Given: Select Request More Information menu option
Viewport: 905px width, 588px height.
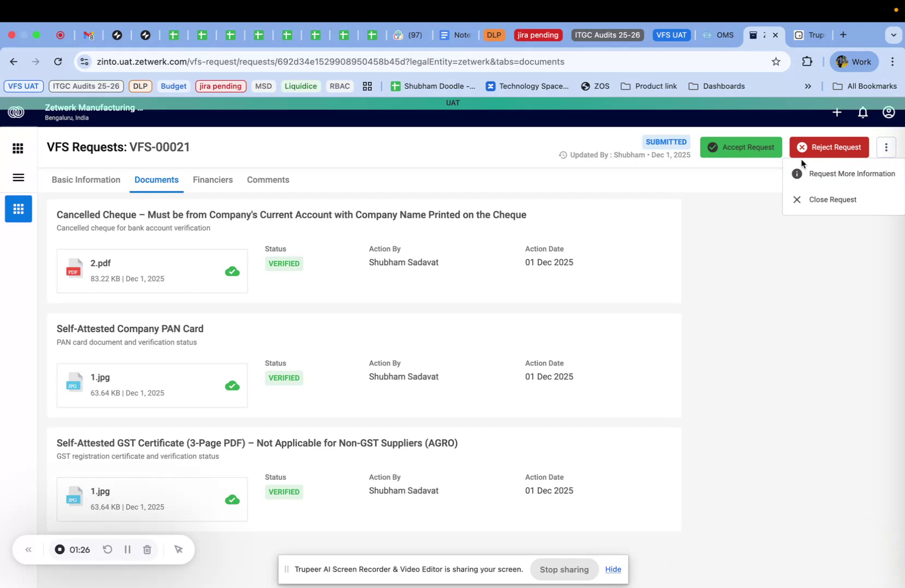Looking at the screenshot, I should pyautogui.click(x=852, y=173).
